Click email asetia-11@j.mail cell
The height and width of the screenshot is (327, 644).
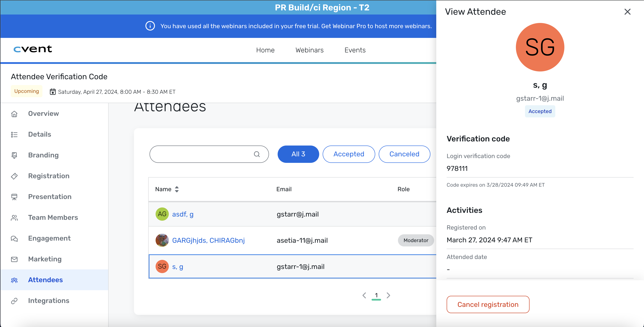point(302,240)
